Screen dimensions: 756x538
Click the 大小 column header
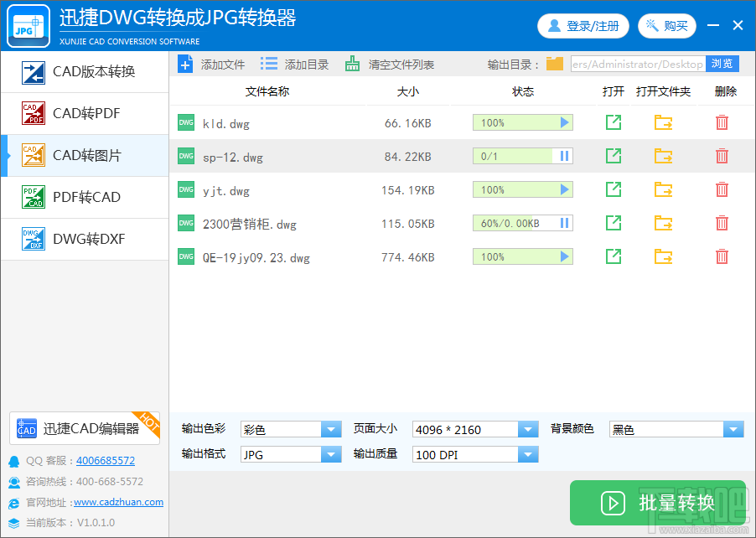click(x=408, y=91)
